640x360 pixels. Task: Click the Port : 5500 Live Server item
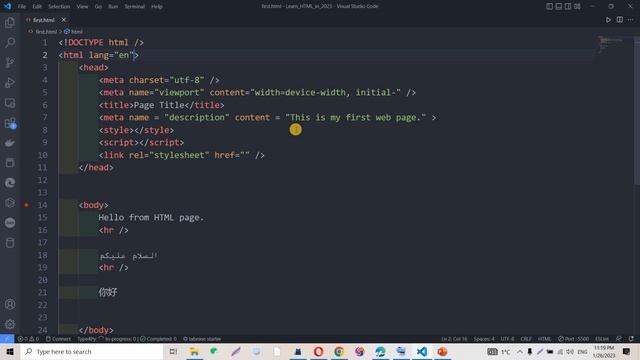click(573, 339)
